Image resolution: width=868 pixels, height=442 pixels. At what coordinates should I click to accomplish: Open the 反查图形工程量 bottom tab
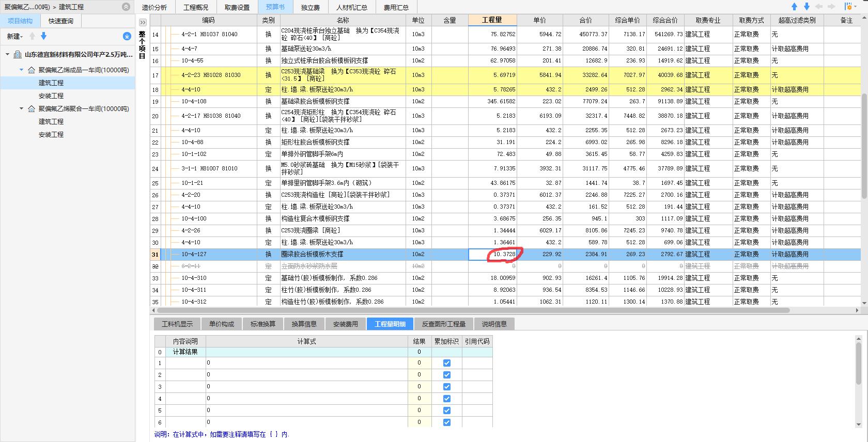click(x=444, y=324)
